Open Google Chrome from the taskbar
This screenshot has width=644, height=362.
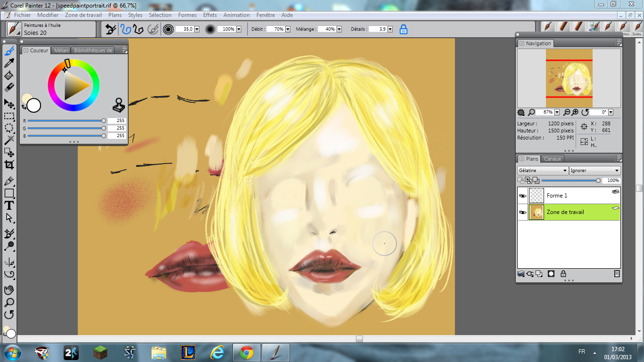(246, 352)
